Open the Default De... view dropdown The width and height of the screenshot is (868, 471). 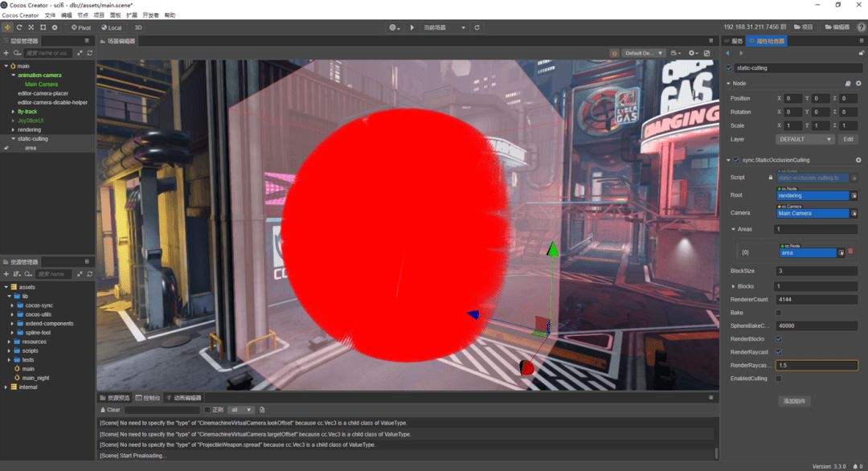(643, 53)
